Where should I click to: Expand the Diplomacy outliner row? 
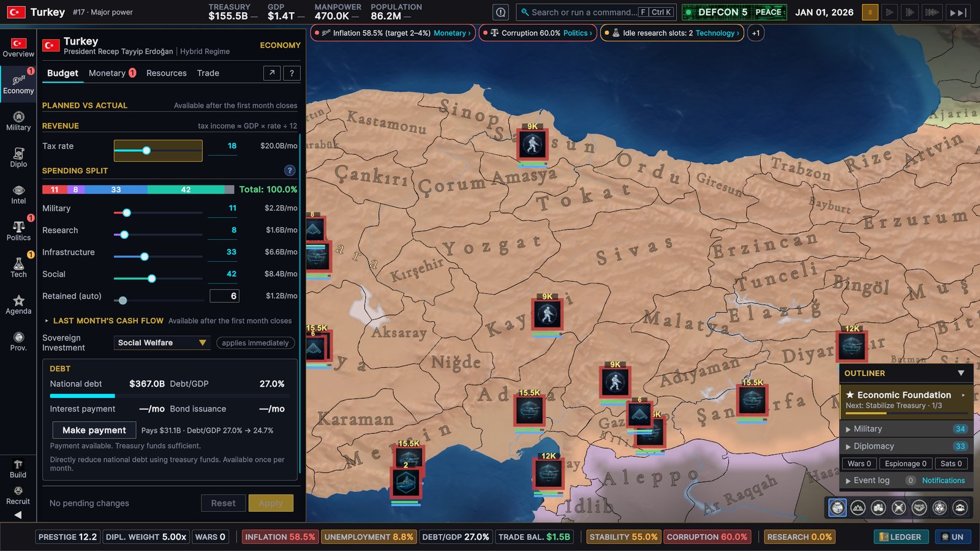907,446
